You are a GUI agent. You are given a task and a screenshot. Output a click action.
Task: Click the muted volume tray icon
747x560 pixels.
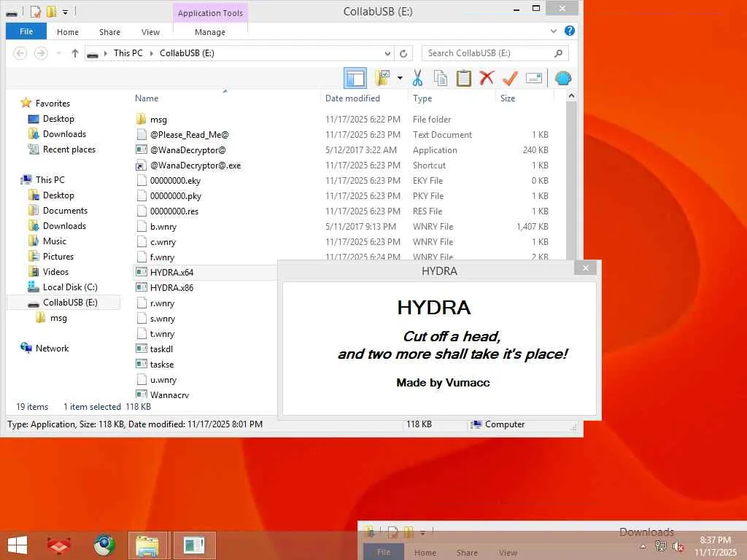[x=677, y=547]
